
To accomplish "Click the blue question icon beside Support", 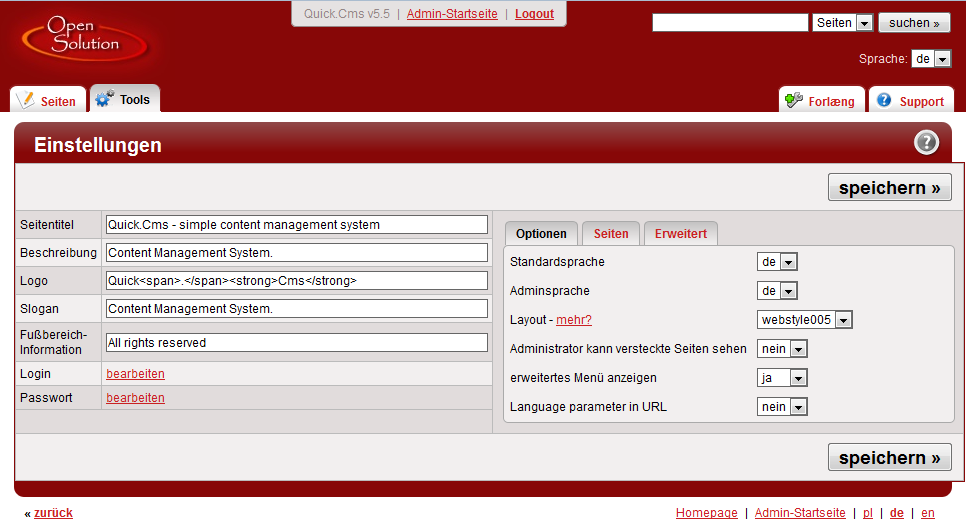I will [x=884, y=100].
